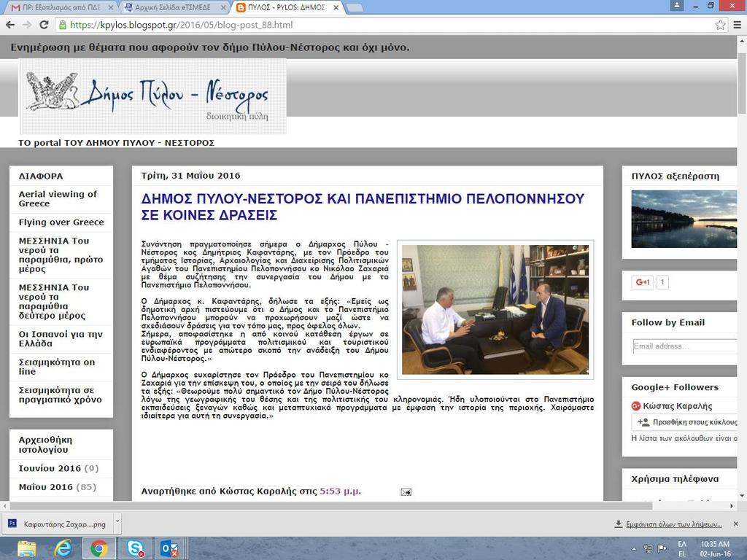747x560 pixels.
Task: Click the network tray icon
Action: pos(649,548)
